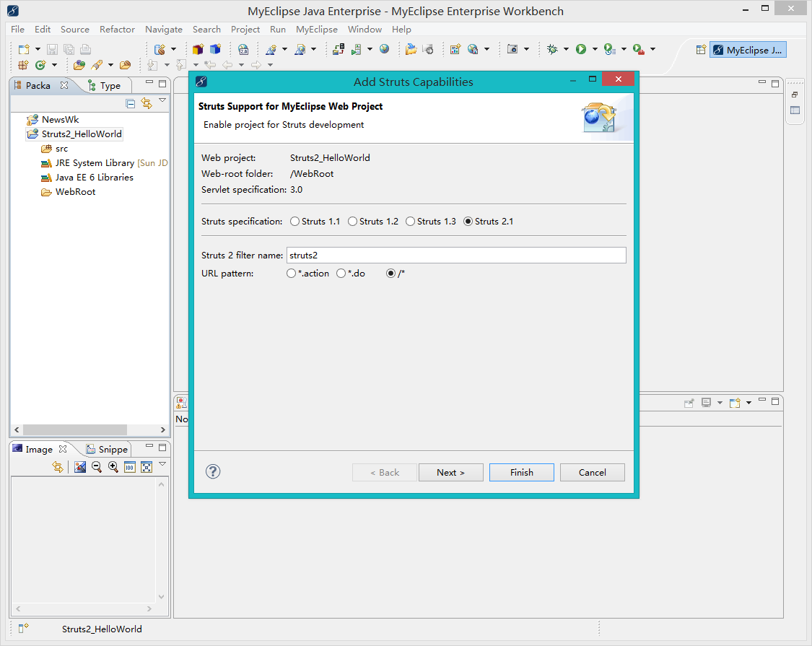The image size is (812, 646).
Task: Click the New Java Class green icon
Action: pos(40,65)
